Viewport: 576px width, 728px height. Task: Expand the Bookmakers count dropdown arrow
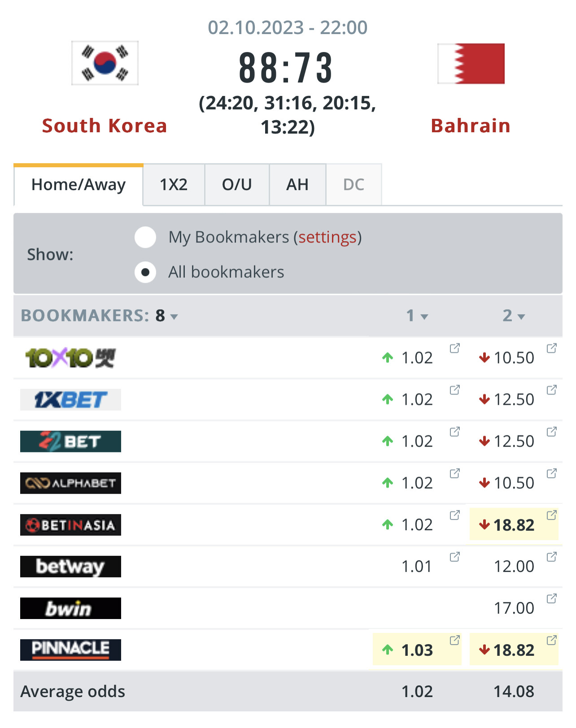click(174, 317)
